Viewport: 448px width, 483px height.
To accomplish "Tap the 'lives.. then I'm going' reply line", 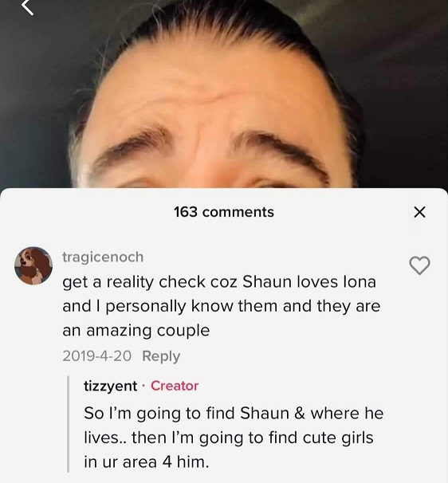I will point(229,438).
